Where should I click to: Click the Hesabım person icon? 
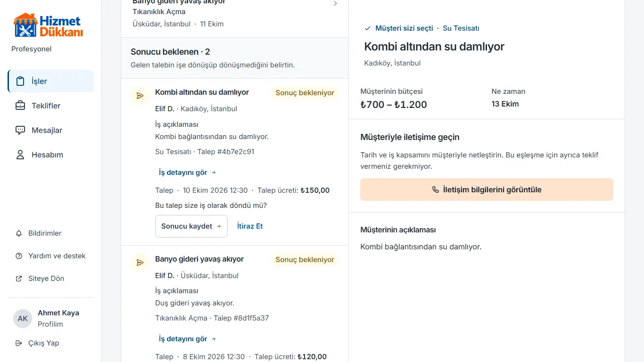[20, 155]
